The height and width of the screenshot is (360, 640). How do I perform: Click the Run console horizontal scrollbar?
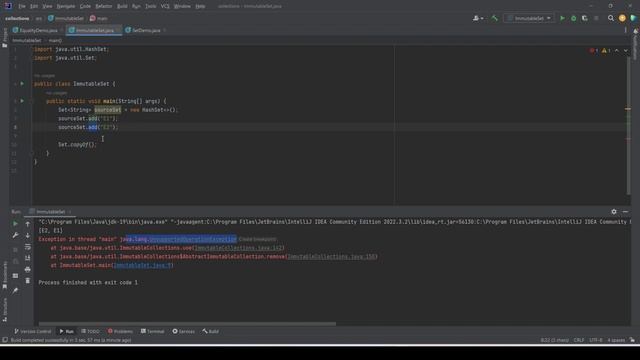tap(187, 324)
